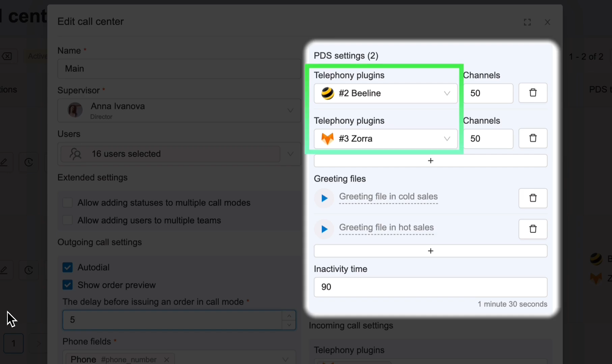Image resolution: width=612 pixels, height=364 pixels.
Task: Add a new greeting file
Action: pyautogui.click(x=430, y=251)
